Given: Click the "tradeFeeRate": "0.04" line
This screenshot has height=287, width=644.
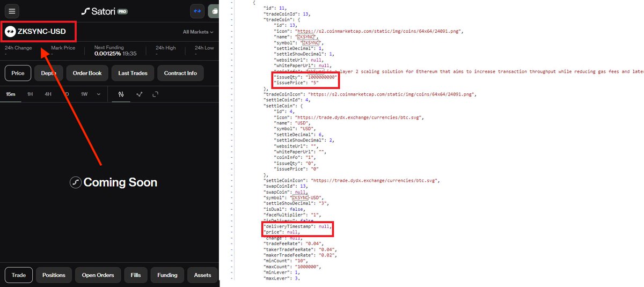Looking at the screenshot, I should coord(293,244).
